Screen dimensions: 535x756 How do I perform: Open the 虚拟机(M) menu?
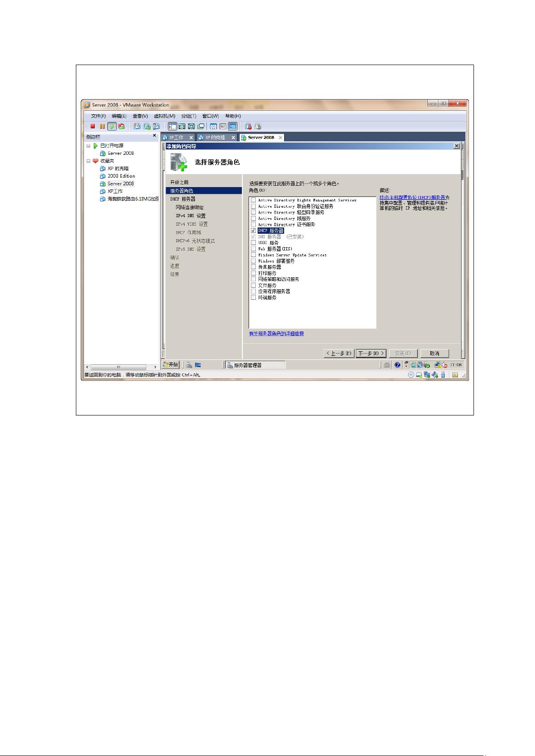pyautogui.click(x=164, y=116)
